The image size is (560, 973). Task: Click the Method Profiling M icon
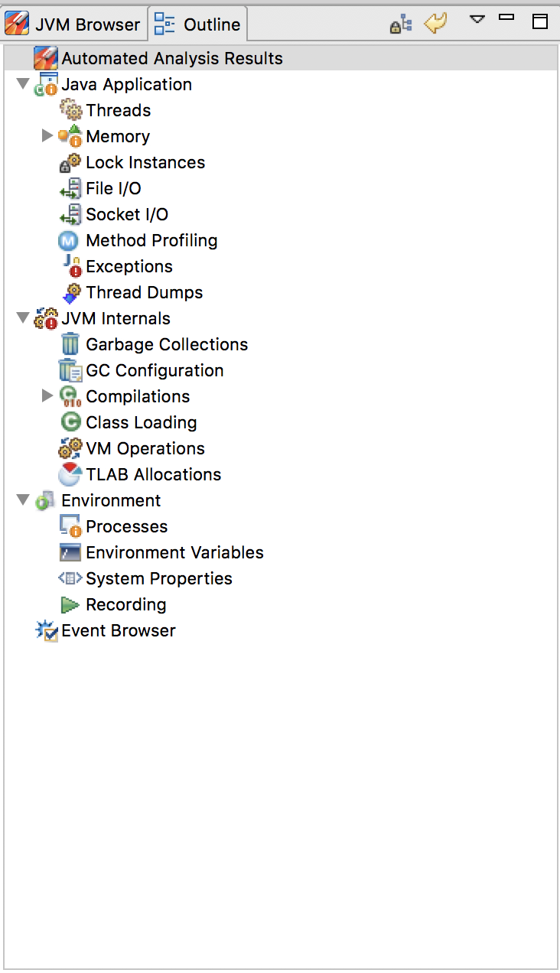pos(69,241)
